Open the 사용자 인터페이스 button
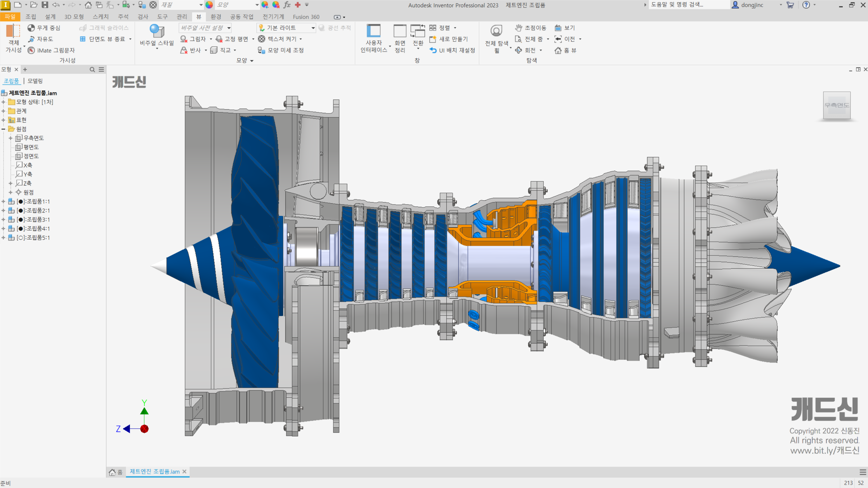The width and height of the screenshot is (868, 488). 374,38
